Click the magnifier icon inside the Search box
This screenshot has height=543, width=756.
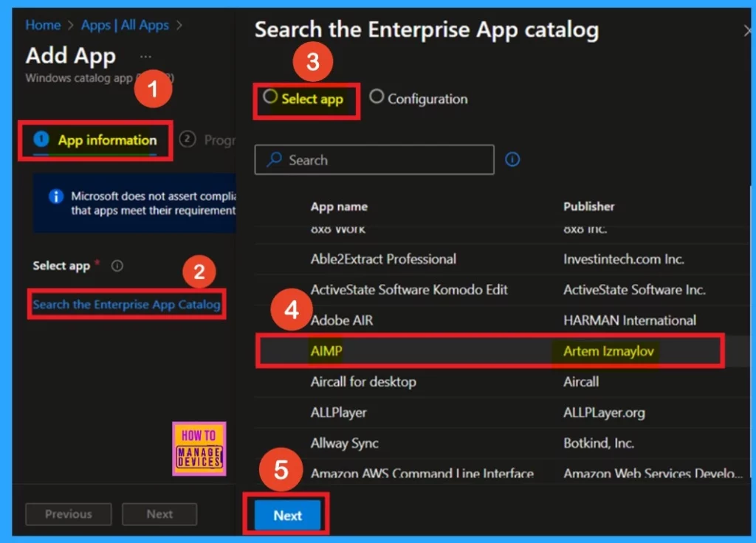click(275, 159)
